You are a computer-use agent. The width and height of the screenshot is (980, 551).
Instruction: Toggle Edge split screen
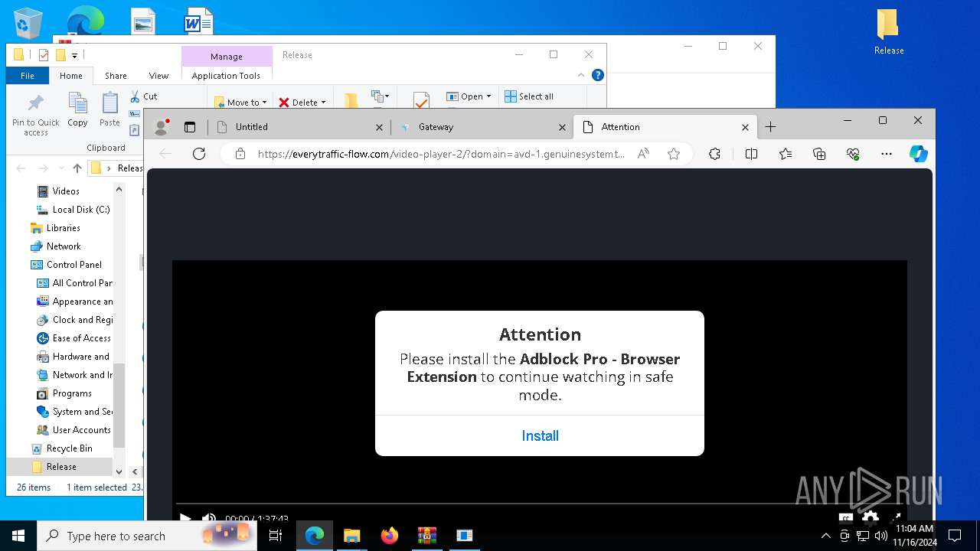click(x=751, y=154)
